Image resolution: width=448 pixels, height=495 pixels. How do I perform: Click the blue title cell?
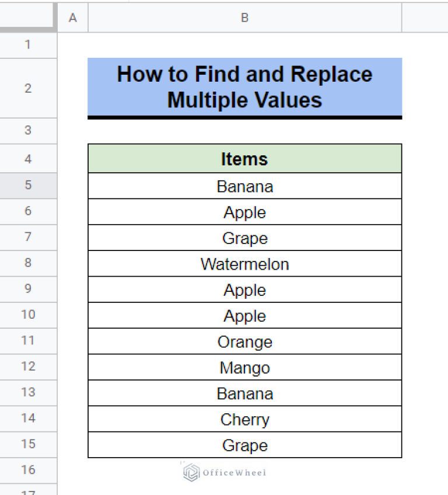click(x=244, y=86)
